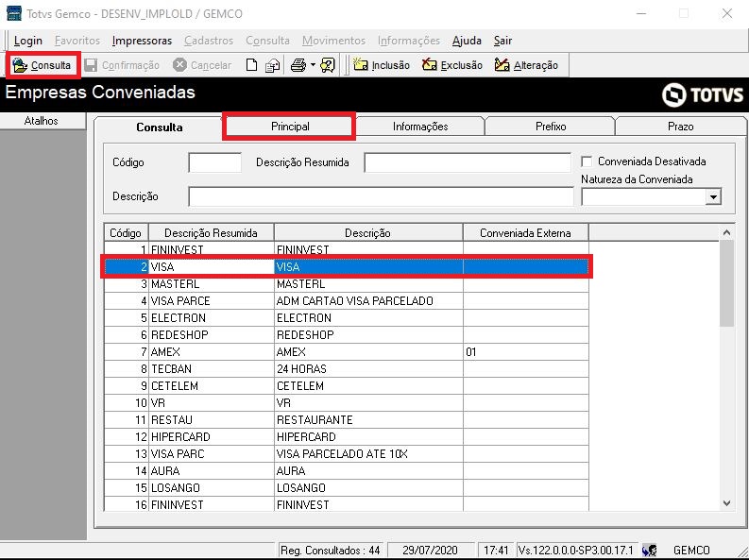Click the version Vs.122.0.0.0-SP3.00.17.1 status
The width and height of the screenshot is (749, 560).
(575, 551)
